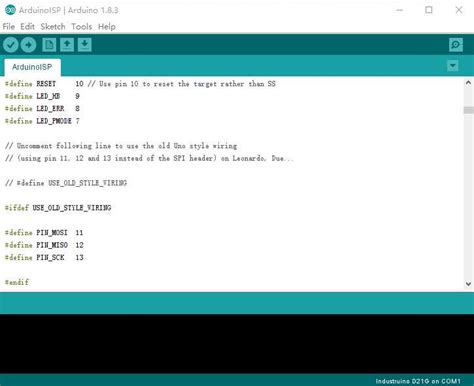Viewport: 474px width, 386px height.
Task: Open the Edit menu
Action: (27, 27)
